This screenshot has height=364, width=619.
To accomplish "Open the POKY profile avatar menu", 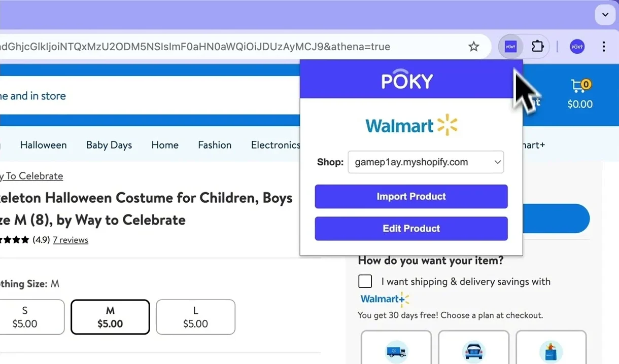I will [577, 46].
